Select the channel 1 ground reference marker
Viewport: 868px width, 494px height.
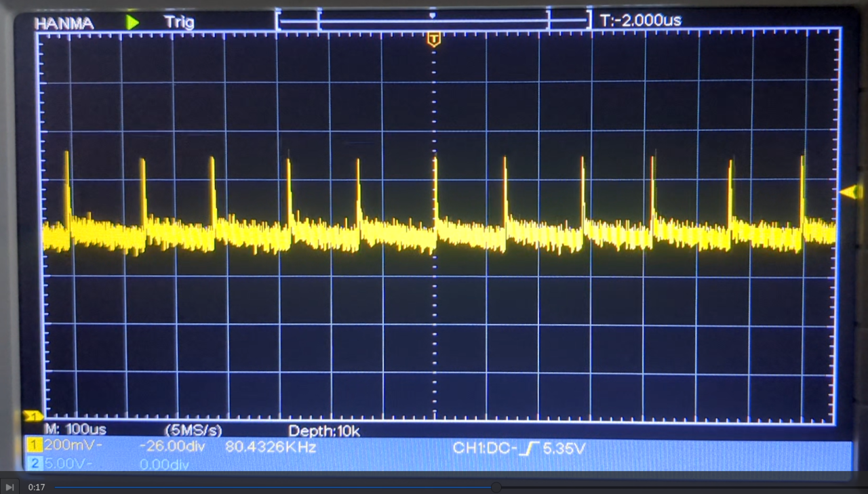[x=33, y=415]
